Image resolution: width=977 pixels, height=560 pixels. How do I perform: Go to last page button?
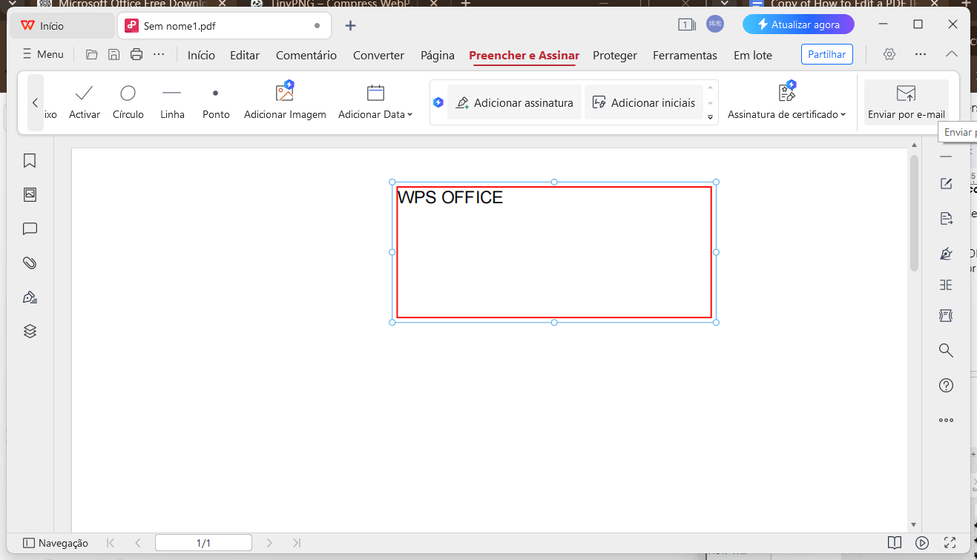click(297, 543)
